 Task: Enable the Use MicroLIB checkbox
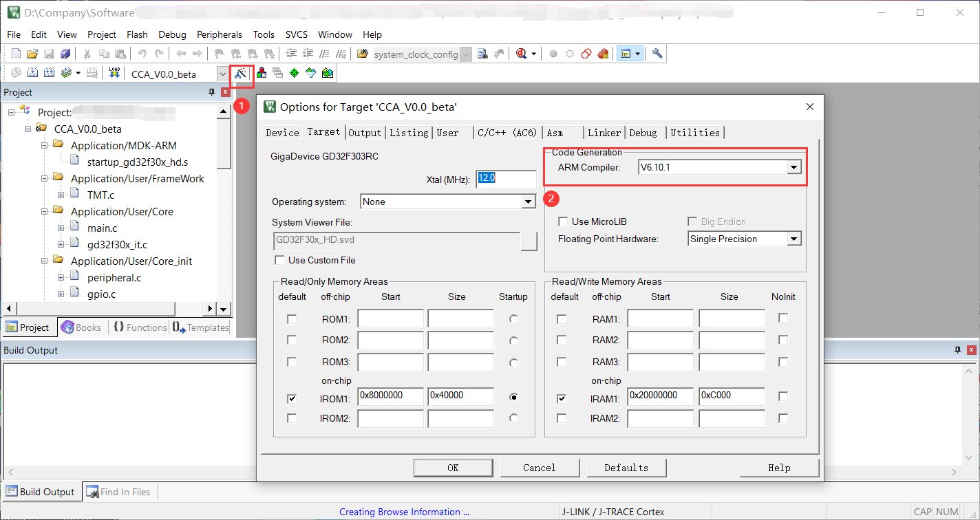[x=563, y=221]
